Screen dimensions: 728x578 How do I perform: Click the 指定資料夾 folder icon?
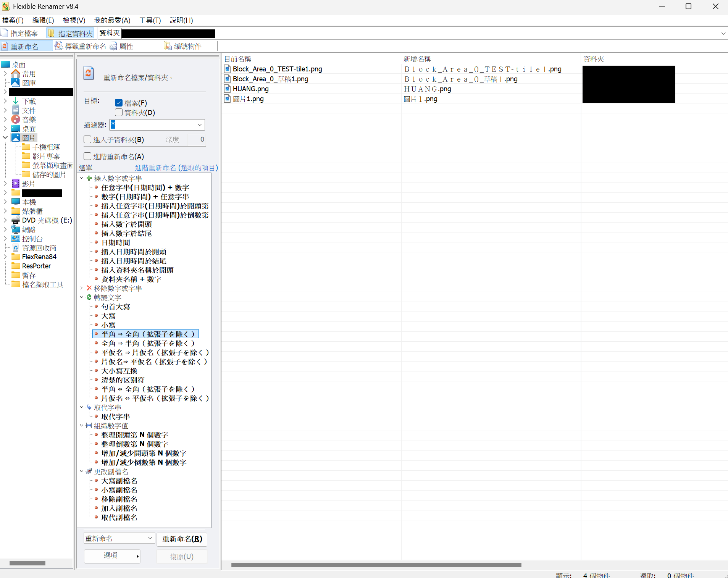(x=52, y=33)
